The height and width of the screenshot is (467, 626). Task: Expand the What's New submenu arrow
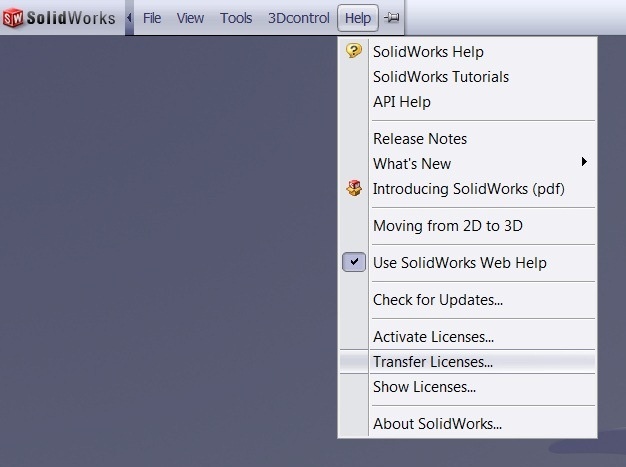point(584,162)
